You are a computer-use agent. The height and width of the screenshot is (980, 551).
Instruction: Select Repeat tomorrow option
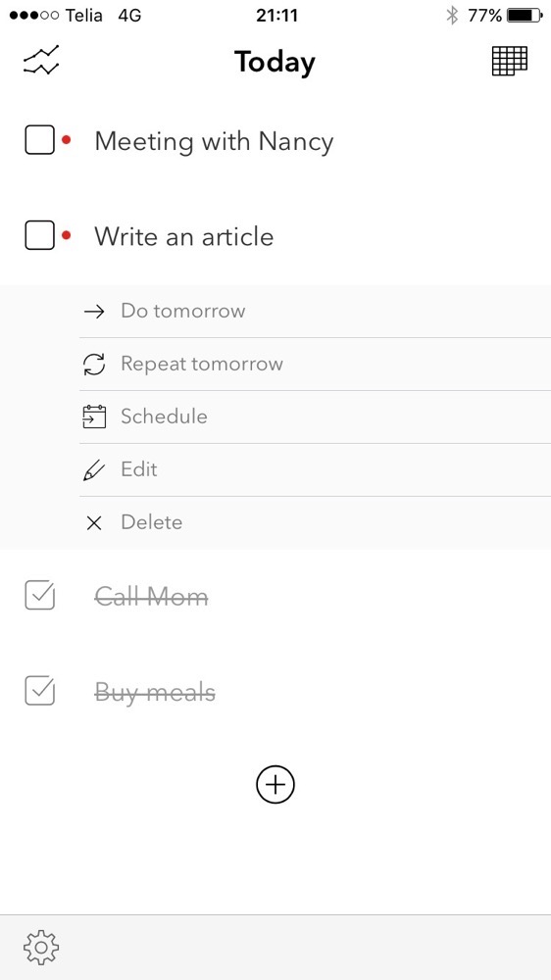[316, 365]
